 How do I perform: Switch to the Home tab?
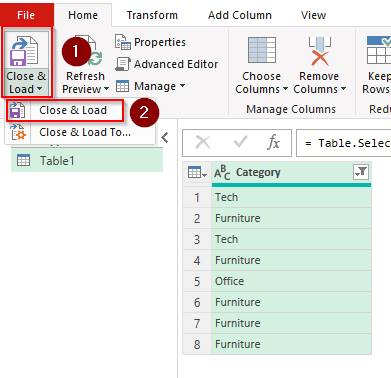tap(83, 15)
